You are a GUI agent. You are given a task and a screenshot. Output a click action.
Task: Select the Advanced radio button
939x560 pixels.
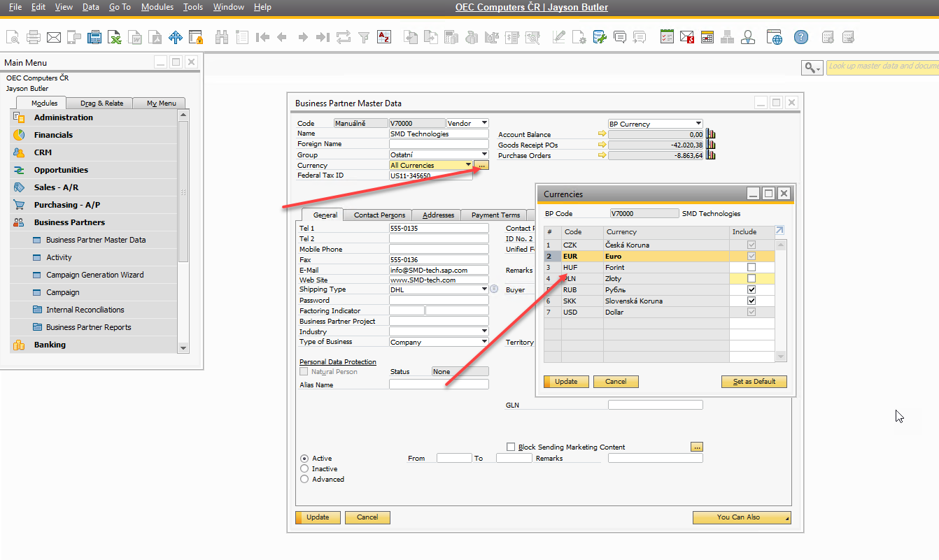click(304, 480)
